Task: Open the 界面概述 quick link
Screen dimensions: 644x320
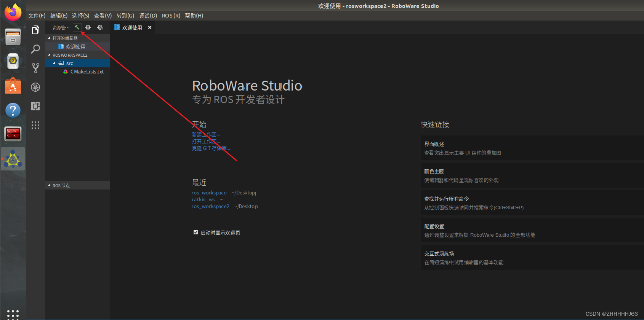Action: click(532, 148)
